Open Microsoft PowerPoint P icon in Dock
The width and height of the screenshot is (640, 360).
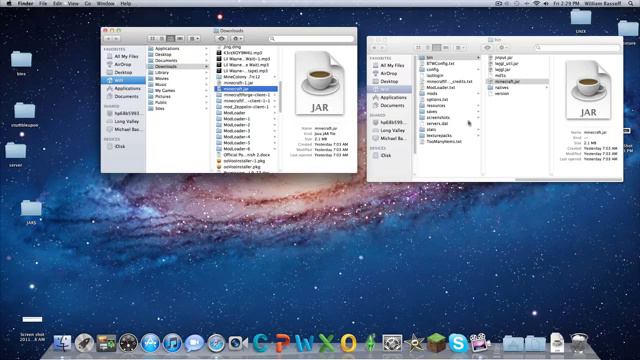coord(282,343)
